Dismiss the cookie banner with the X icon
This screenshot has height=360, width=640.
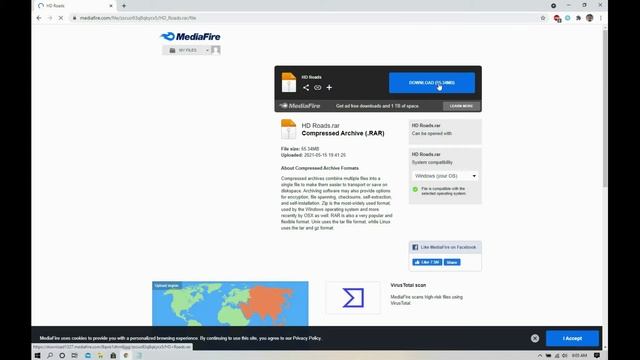(535, 338)
